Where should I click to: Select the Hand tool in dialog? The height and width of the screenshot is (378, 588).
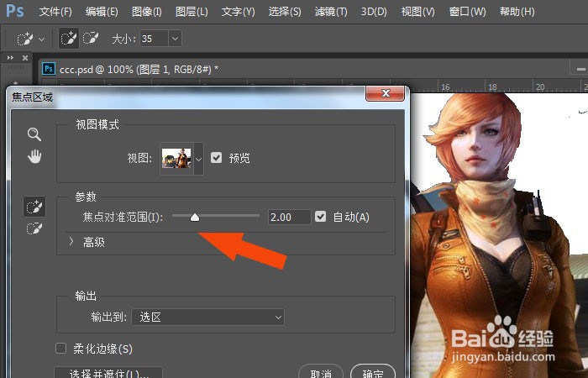(x=34, y=156)
